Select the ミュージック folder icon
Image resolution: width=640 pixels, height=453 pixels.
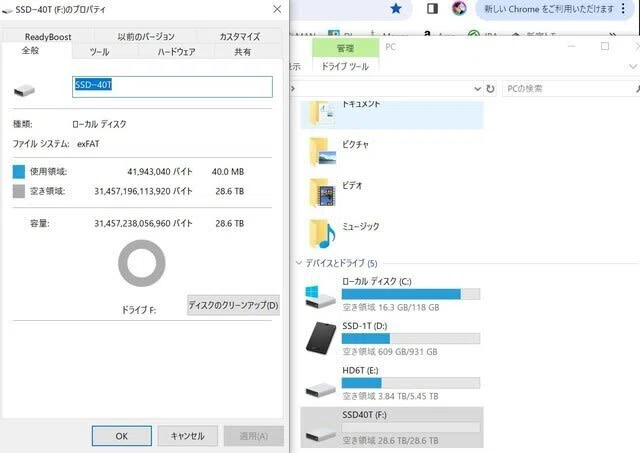[x=322, y=233]
